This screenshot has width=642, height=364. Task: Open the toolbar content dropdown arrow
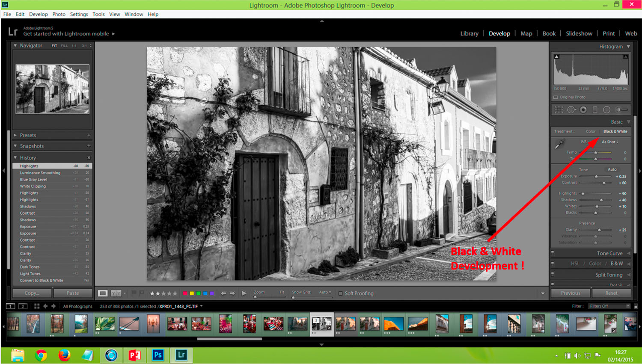coord(543,293)
